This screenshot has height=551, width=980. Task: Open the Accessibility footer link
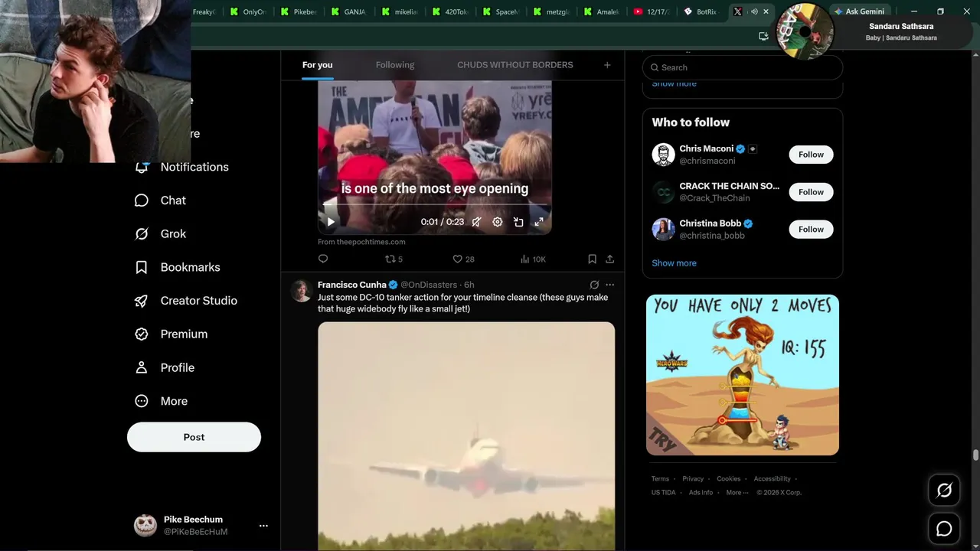coord(772,479)
